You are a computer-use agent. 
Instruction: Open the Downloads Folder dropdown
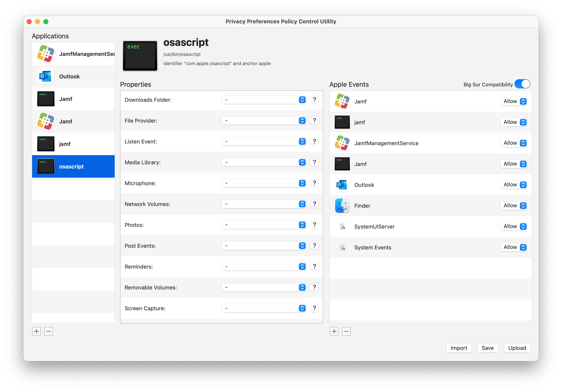tap(264, 100)
